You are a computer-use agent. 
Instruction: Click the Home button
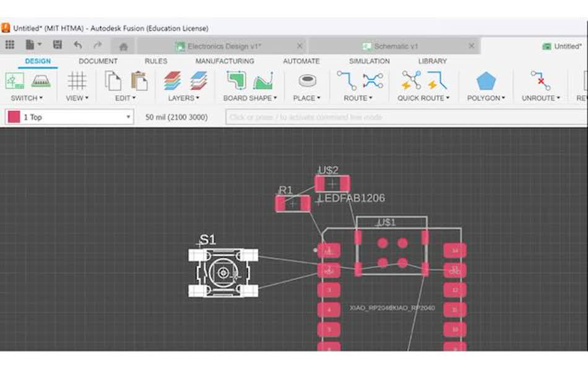123,45
